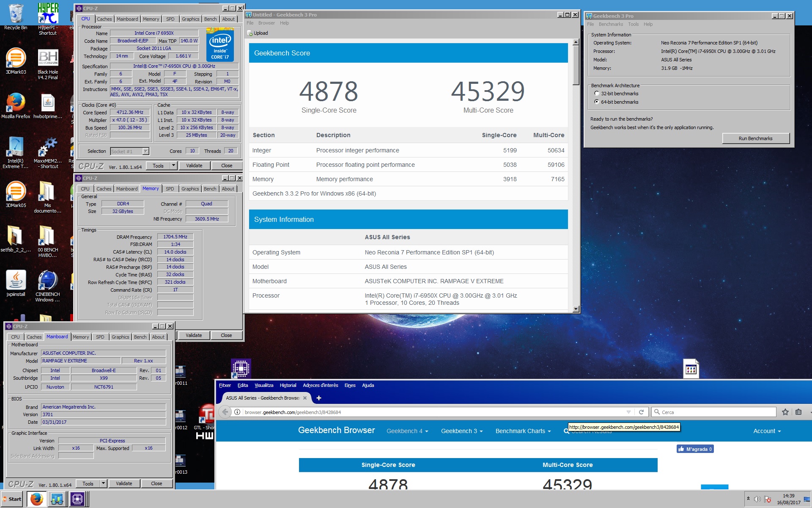
Task: Click Start button on taskbar
Action: coord(12,499)
